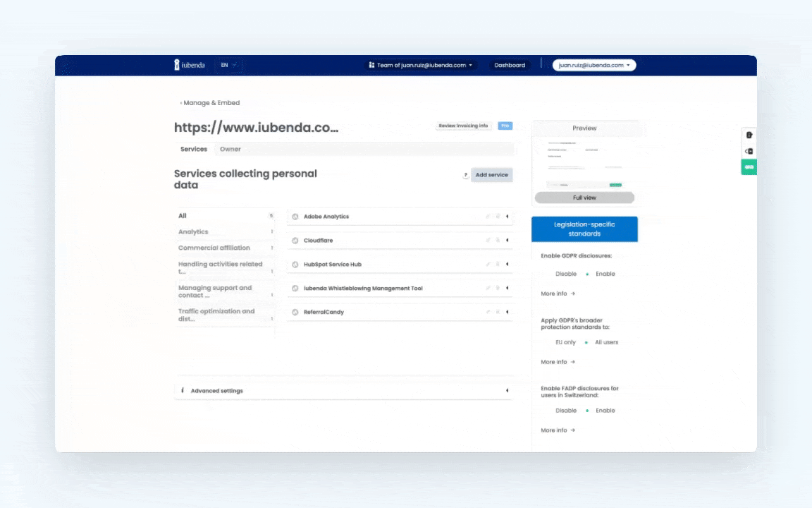Image resolution: width=812 pixels, height=508 pixels.
Task: Expand the iubenda Whistleblowing Management Tool arrow
Action: [x=507, y=288]
